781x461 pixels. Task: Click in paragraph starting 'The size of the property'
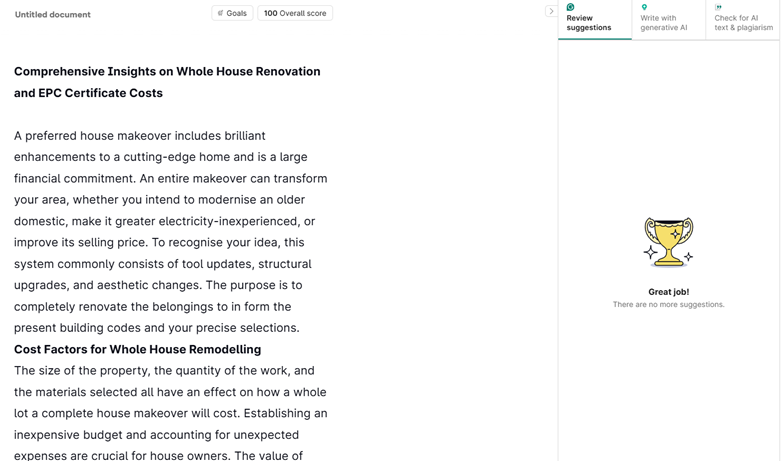[x=170, y=392]
